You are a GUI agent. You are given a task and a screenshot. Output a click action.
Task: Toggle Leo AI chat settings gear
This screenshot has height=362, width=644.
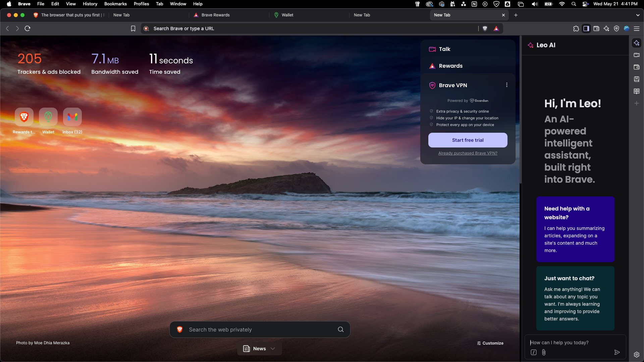pyautogui.click(x=636, y=354)
